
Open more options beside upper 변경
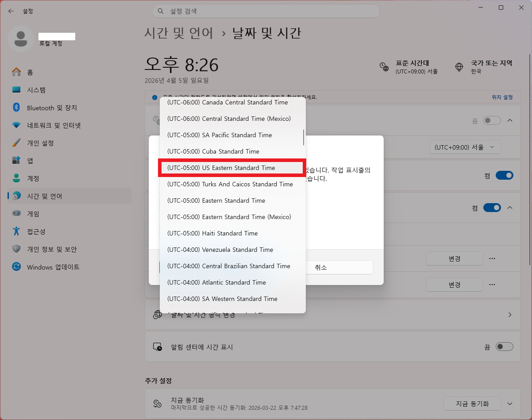[x=492, y=258]
